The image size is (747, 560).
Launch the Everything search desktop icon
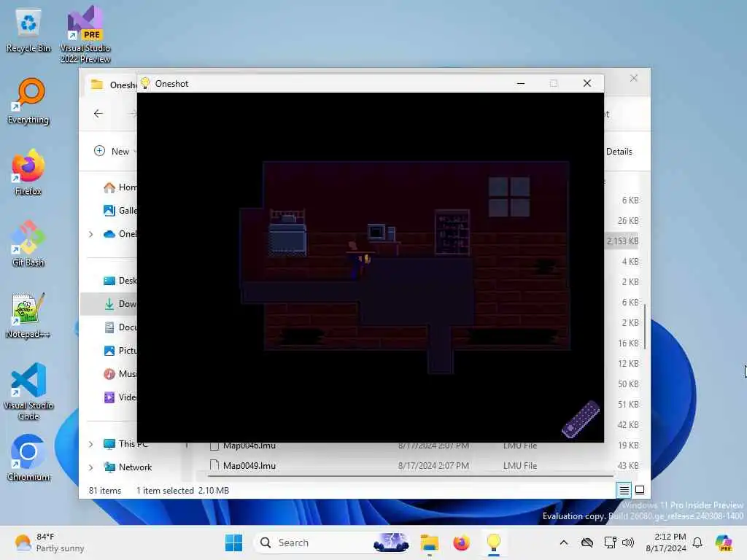click(x=28, y=101)
